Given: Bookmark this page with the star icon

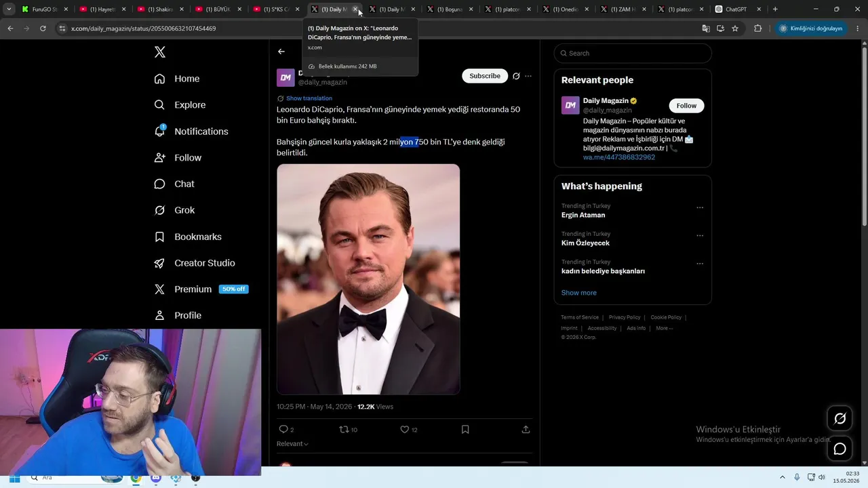Looking at the screenshot, I should point(735,28).
